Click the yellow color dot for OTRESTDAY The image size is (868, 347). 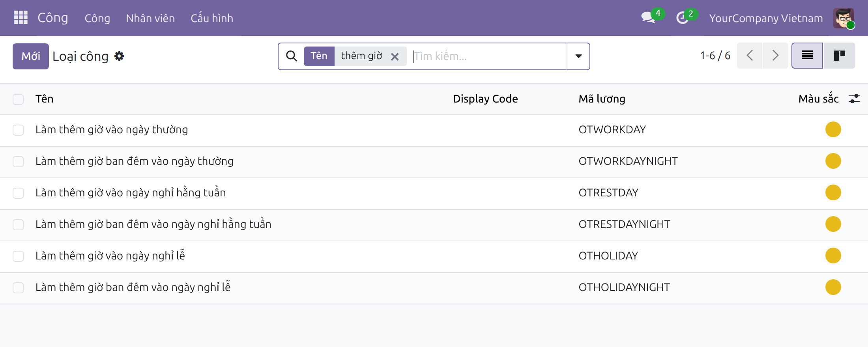833,192
